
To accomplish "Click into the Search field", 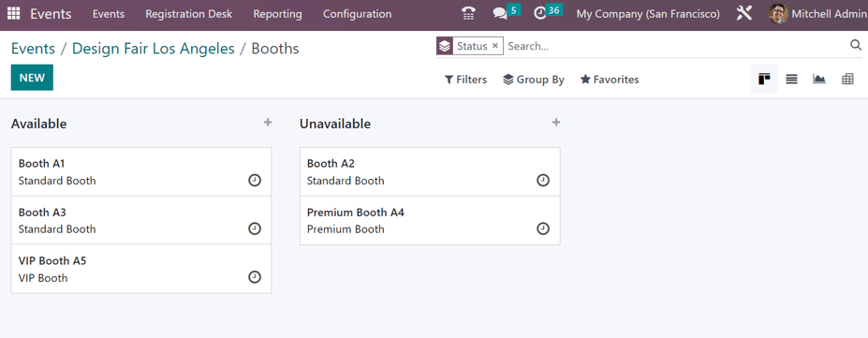I will [x=676, y=46].
